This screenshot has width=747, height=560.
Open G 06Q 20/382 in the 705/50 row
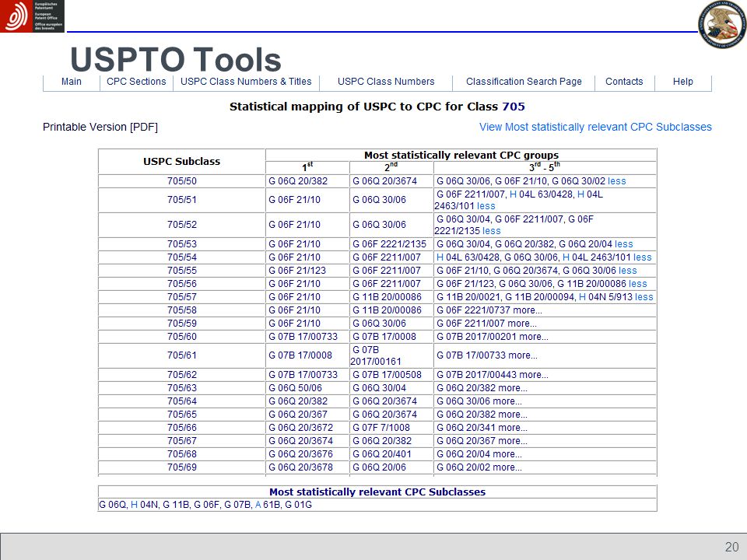[x=298, y=181]
